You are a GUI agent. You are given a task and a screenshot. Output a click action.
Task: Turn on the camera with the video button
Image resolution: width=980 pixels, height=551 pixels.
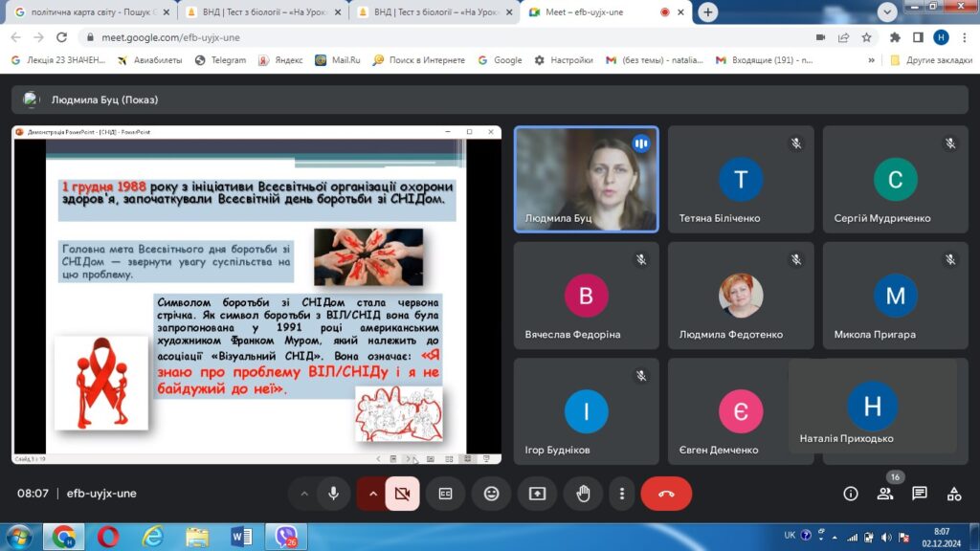tap(402, 494)
